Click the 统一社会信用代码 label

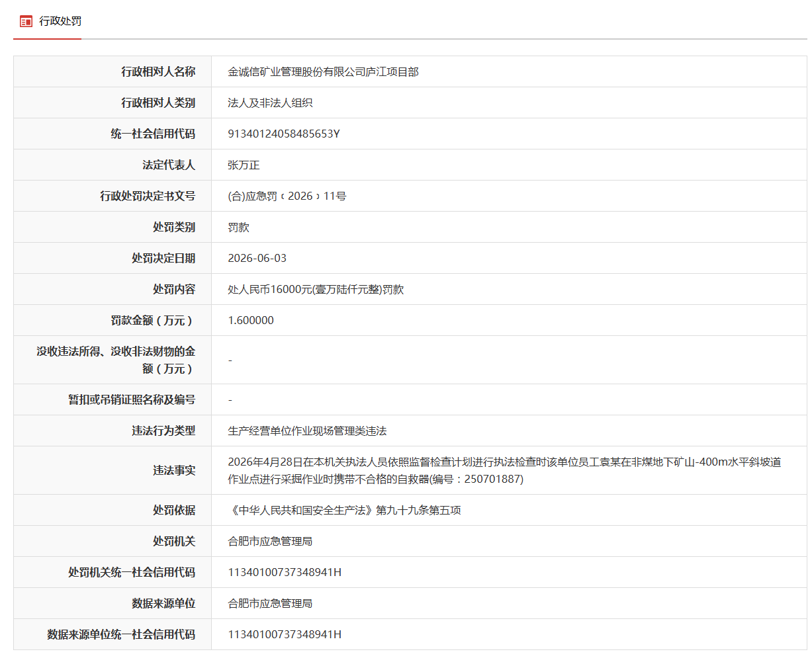click(153, 134)
